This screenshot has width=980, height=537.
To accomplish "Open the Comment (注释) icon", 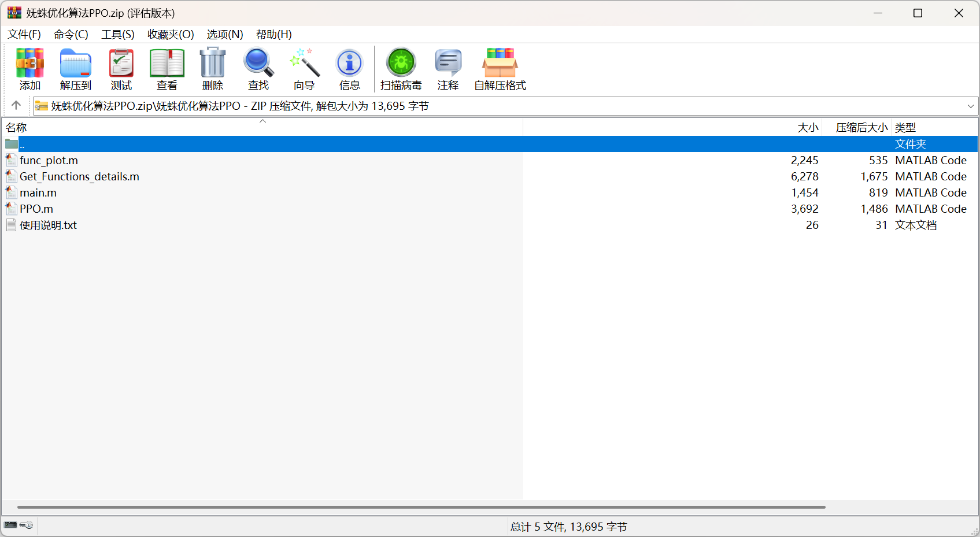I will [x=448, y=69].
